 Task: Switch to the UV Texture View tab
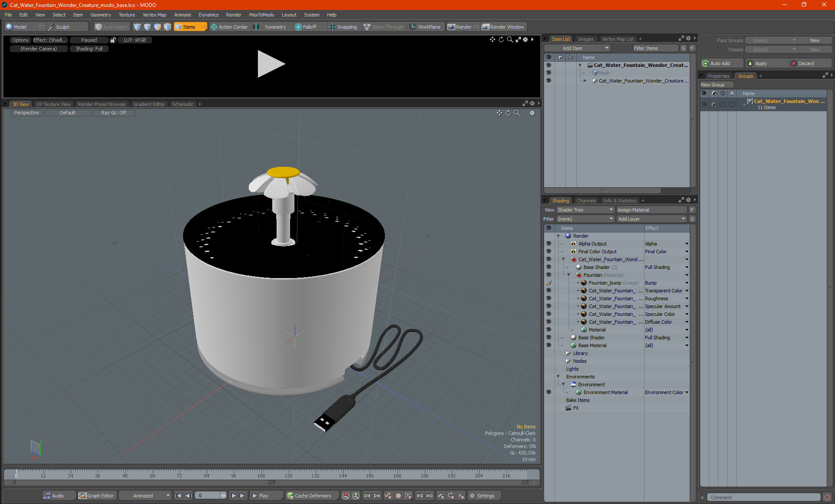point(53,104)
